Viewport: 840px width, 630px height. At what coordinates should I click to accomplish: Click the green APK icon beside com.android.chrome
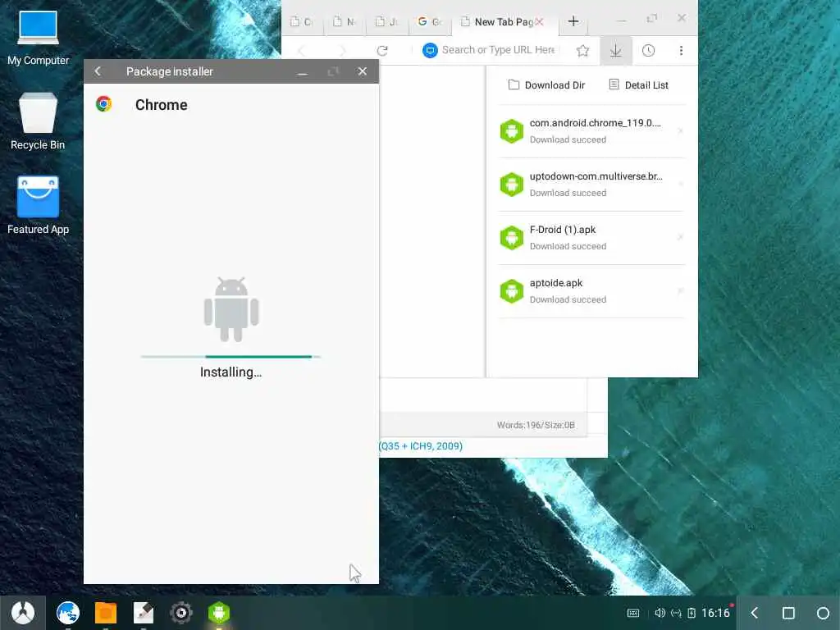tap(512, 130)
